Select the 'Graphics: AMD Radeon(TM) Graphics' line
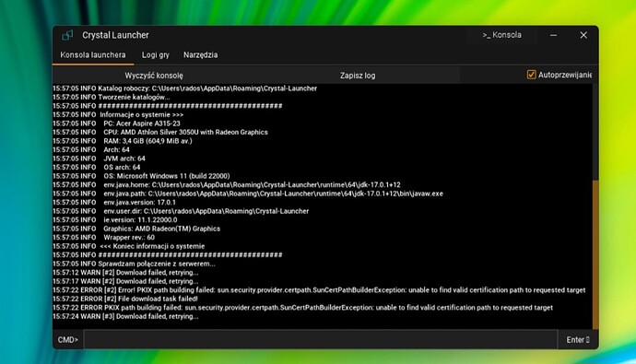 click(136, 229)
